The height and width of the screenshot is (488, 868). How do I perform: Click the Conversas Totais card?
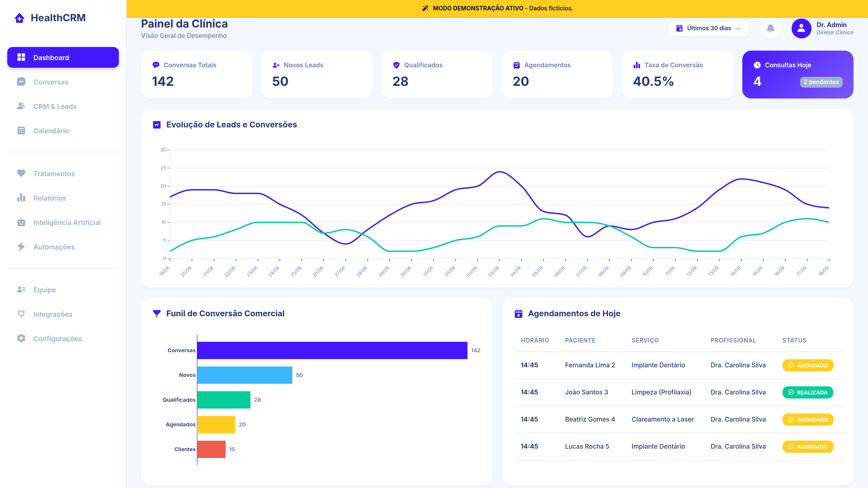click(196, 74)
